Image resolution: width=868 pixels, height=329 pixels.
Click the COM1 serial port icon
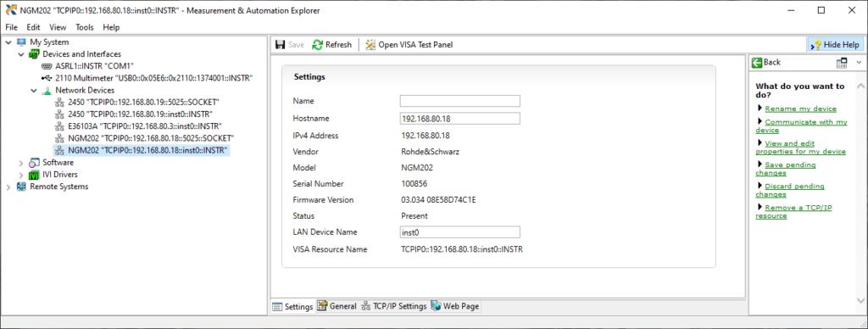tap(47, 66)
